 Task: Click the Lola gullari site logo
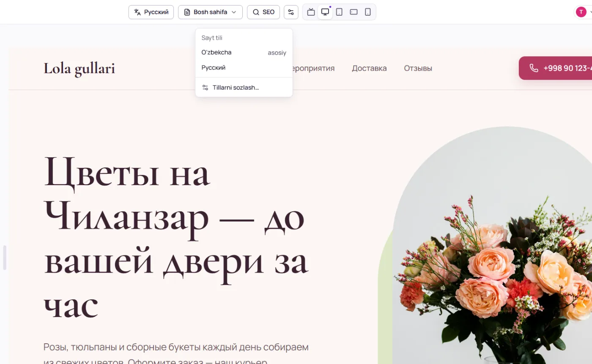(x=79, y=68)
